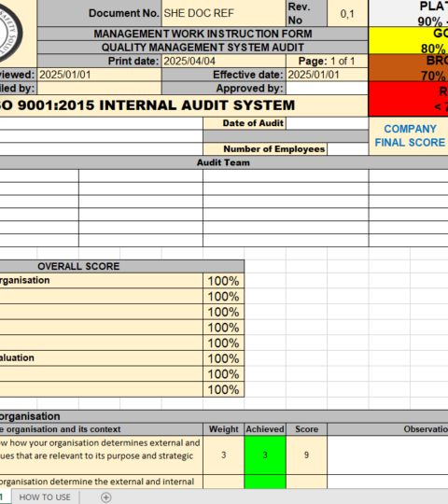The image size is (448, 504).
Task: Select the print date 2025/04/04 cell
Action: tap(224, 61)
